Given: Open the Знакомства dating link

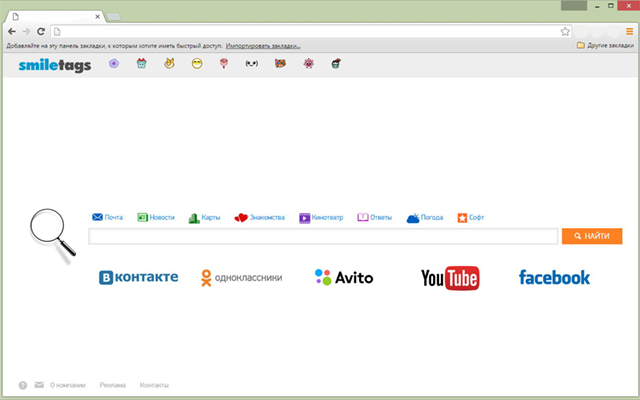Looking at the screenshot, I should click(260, 218).
